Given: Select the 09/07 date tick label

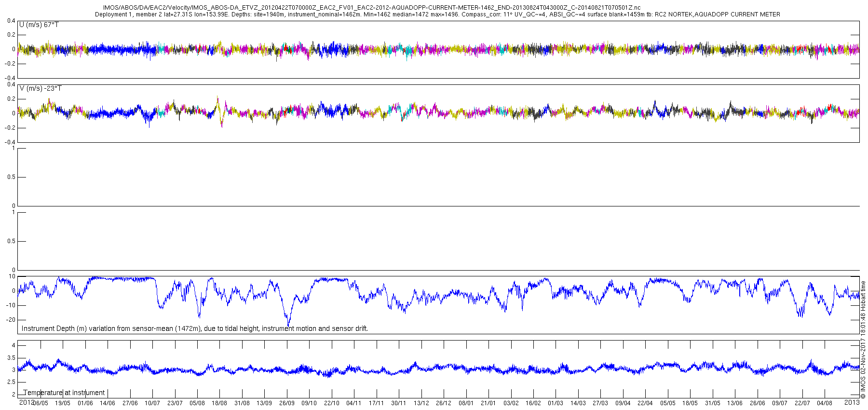Looking at the screenshot, I should coord(780,403).
